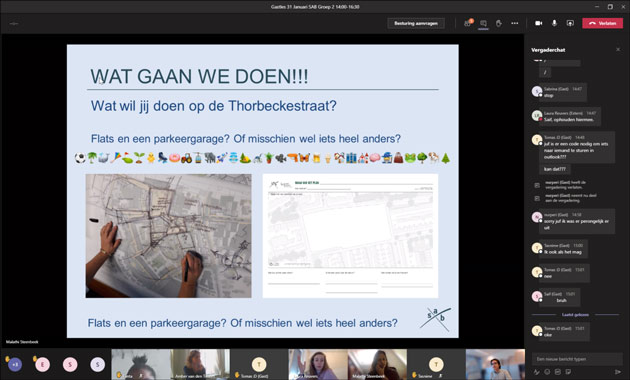
Task: Open the GIF picker in chat
Action: (558, 372)
